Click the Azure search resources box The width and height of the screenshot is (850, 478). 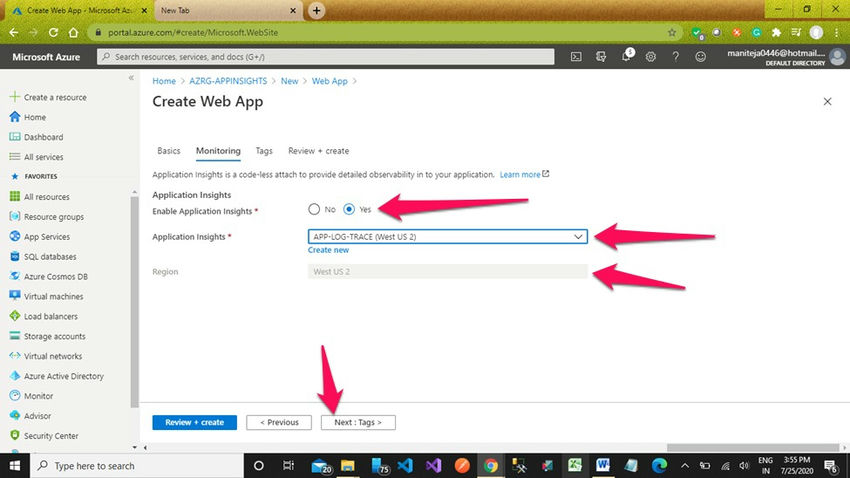(x=326, y=56)
